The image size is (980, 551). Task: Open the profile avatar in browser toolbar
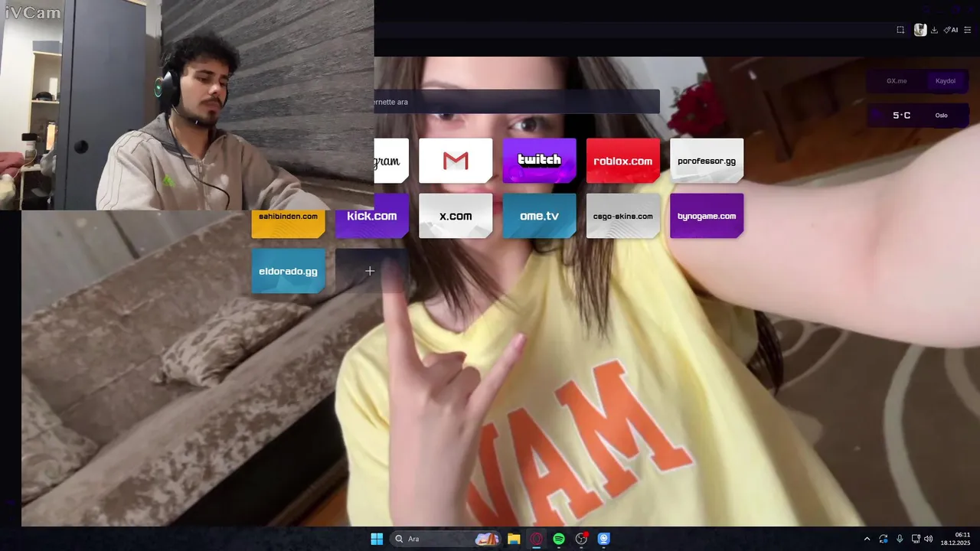(920, 30)
